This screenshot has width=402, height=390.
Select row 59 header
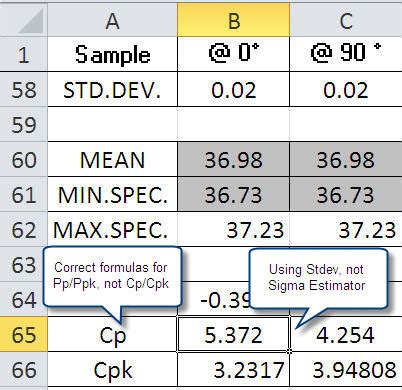[24, 124]
